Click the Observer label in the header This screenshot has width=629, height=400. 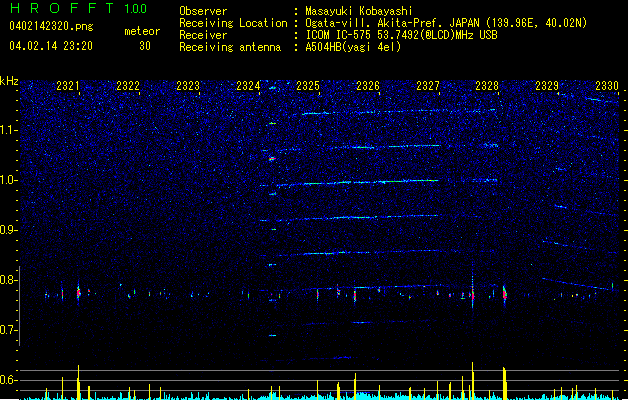pyautogui.click(x=203, y=11)
